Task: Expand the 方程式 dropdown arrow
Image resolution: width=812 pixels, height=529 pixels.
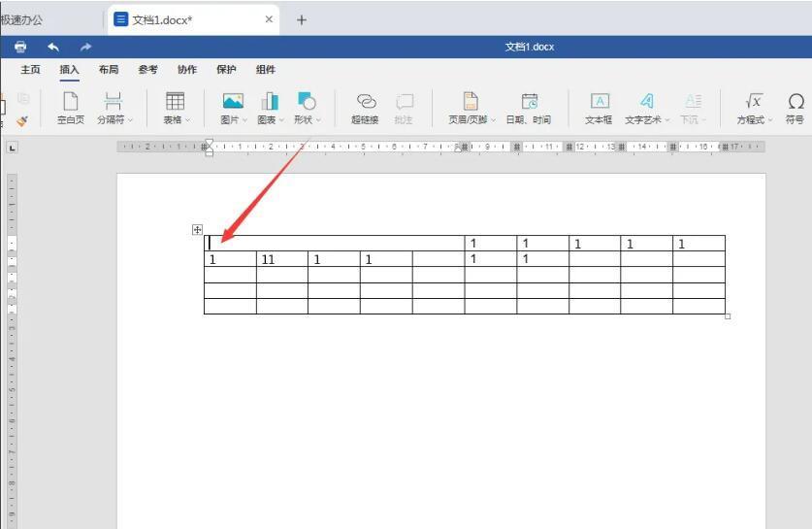Action: point(770,120)
